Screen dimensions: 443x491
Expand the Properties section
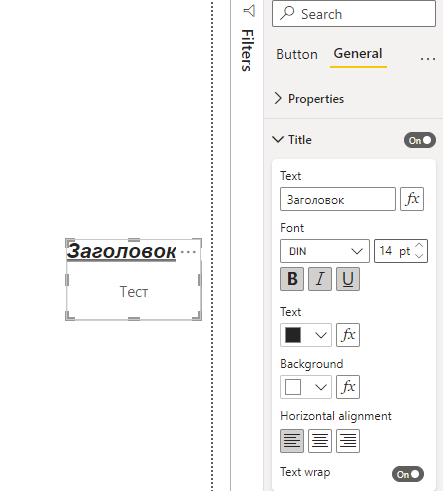point(309,99)
